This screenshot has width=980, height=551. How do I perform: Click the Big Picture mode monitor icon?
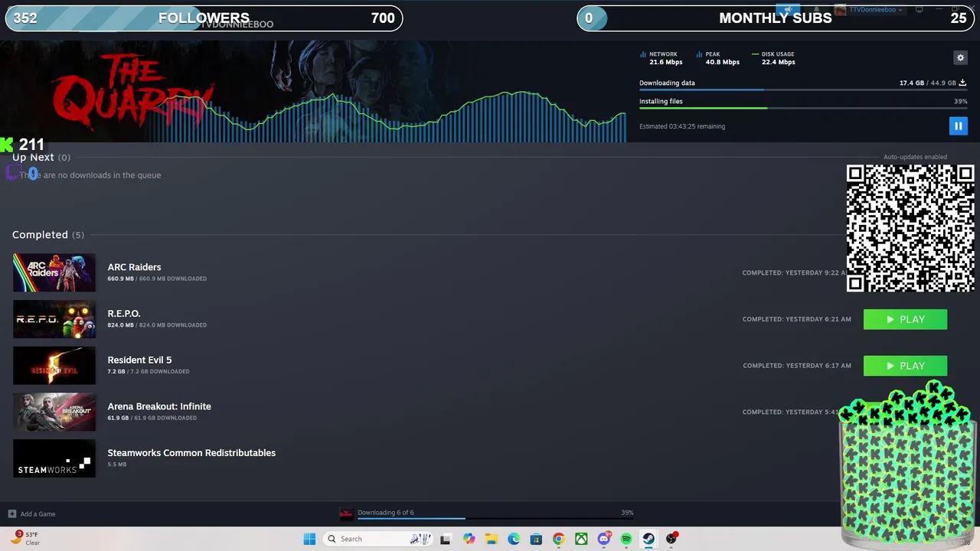click(x=920, y=10)
